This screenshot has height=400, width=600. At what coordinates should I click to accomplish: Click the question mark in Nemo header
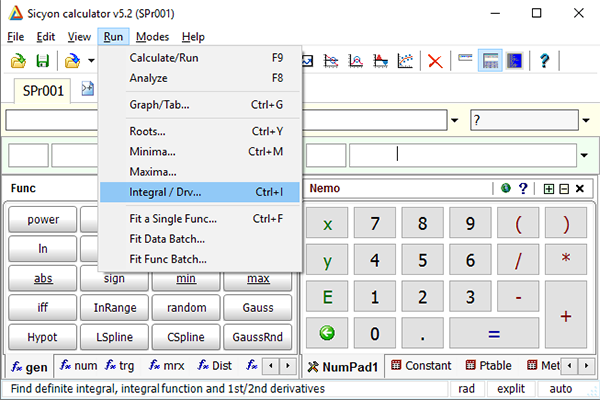click(x=523, y=188)
